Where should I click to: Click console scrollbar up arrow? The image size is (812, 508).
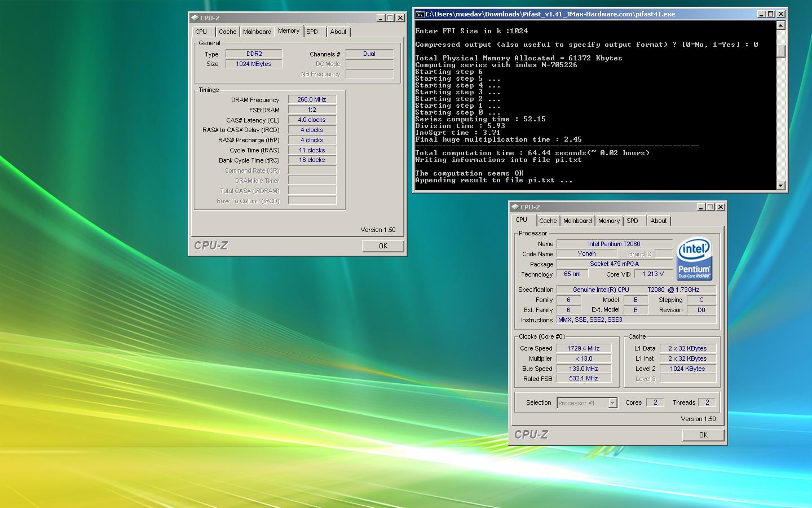click(x=781, y=25)
